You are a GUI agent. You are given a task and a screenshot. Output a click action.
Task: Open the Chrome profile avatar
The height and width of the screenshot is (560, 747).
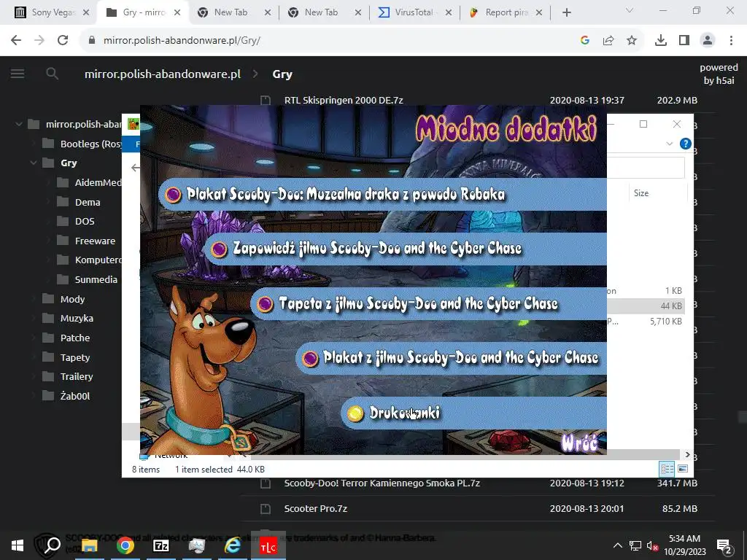pyautogui.click(x=708, y=41)
